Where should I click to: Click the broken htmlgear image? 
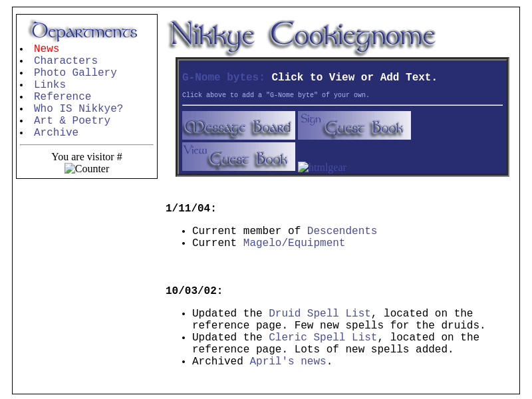pyautogui.click(x=323, y=168)
